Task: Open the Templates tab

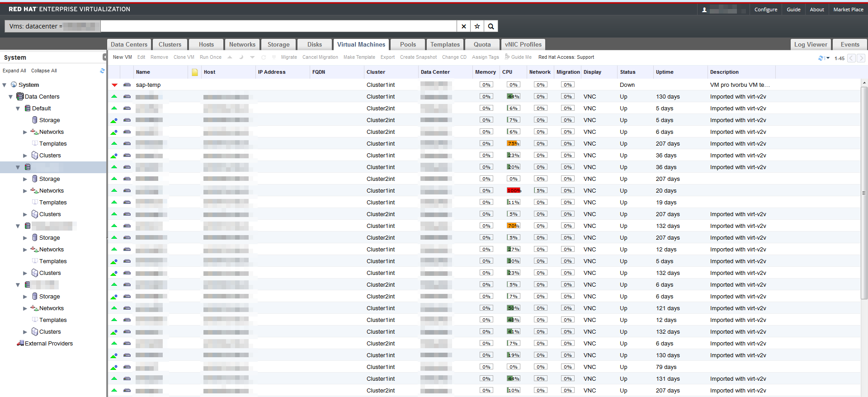Action: (445, 44)
